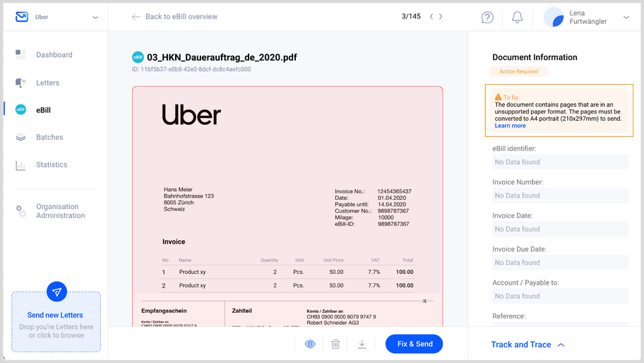Click Empfangsschein heading in preview
The image size is (644, 363).
[x=164, y=311]
